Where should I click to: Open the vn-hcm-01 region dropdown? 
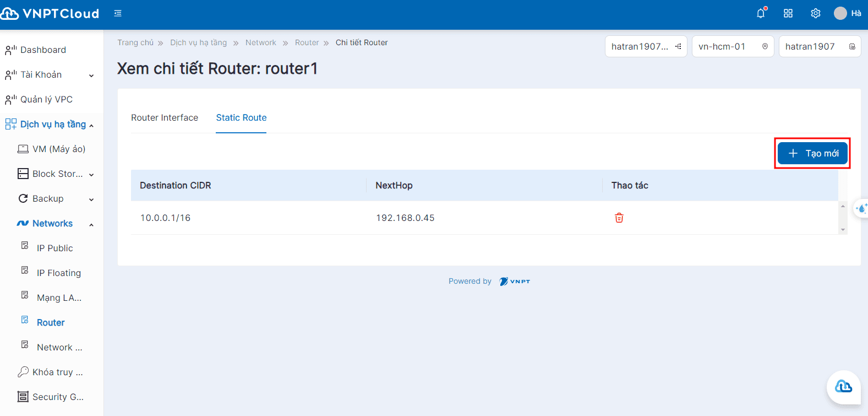[733, 46]
